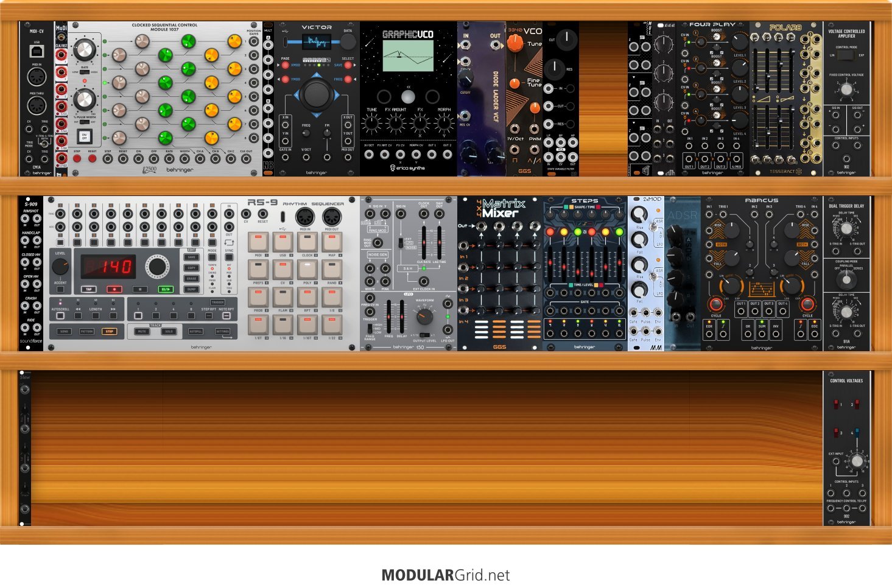The width and height of the screenshot is (892, 588).
Task: Click the WAVEFORM knob on module 150
Action: 424,316
